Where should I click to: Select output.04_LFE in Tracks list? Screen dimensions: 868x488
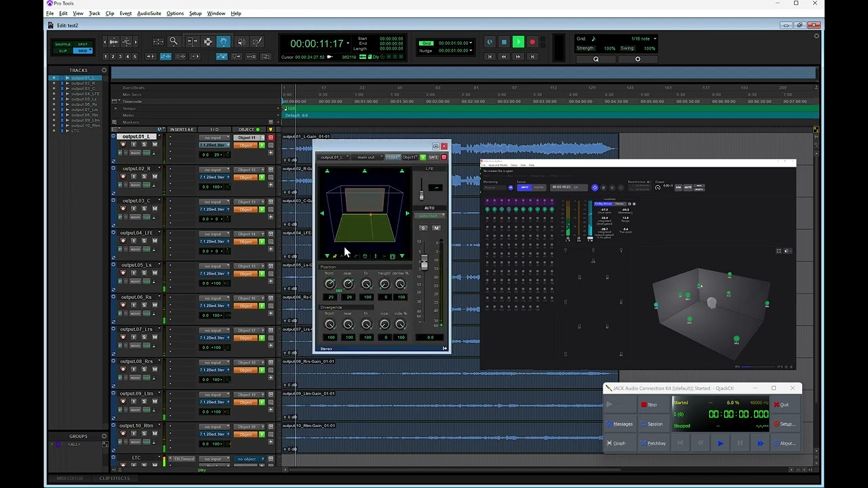(x=85, y=94)
